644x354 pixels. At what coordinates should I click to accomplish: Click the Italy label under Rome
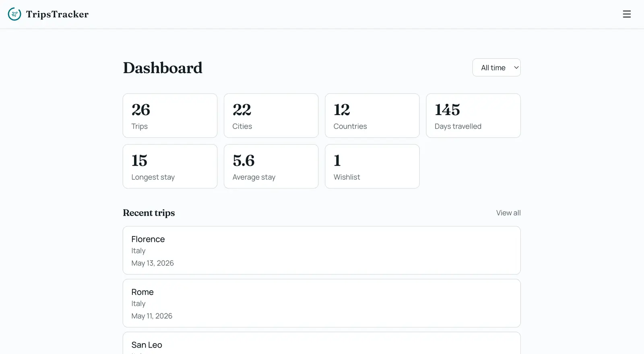[138, 304]
